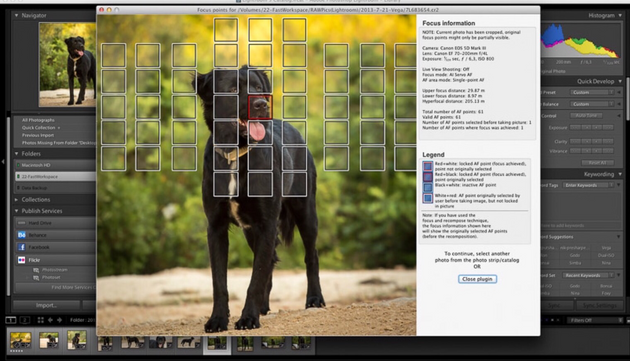
Task: Select the Flickr publish service icon
Action: (22, 260)
